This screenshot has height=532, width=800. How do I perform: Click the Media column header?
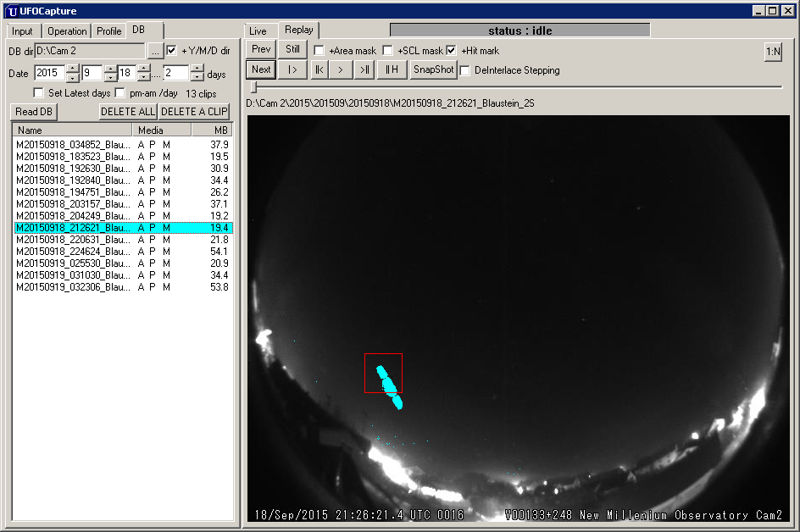pyautogui.click(x=162, y=130)
